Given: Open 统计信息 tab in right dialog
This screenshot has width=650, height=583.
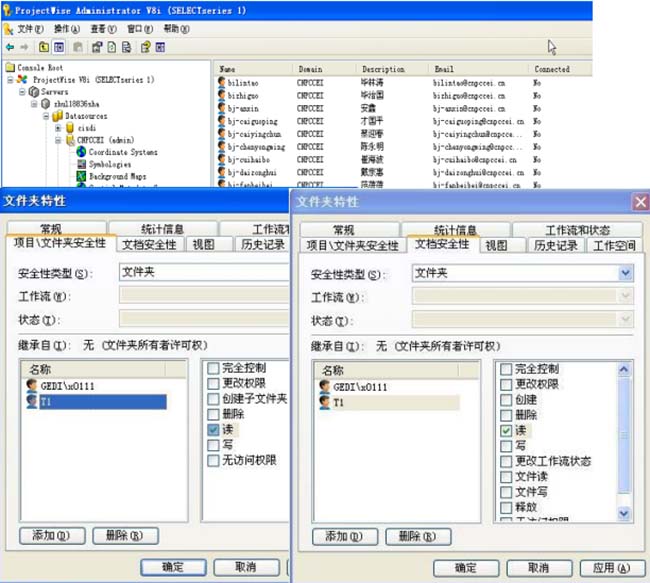Looking at the screenshot, I should 455,230.
